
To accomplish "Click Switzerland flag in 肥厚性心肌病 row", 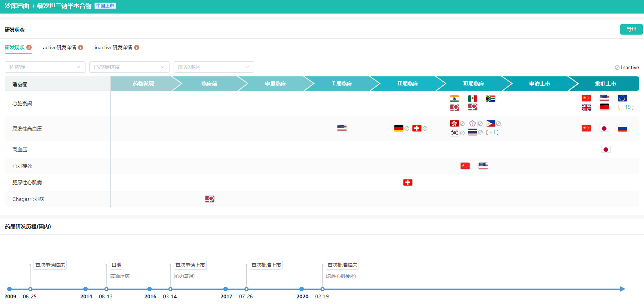I will (408, 182).
